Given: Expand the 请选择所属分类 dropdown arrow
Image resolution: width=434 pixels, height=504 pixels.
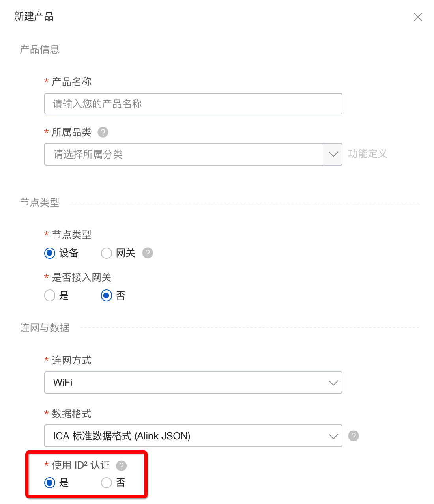Looking at the screenshot, I should click(x=333, y=154).
